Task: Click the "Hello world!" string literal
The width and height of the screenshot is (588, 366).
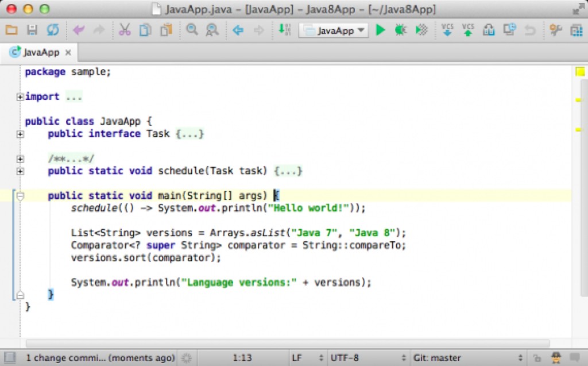Action: point(308,208)
